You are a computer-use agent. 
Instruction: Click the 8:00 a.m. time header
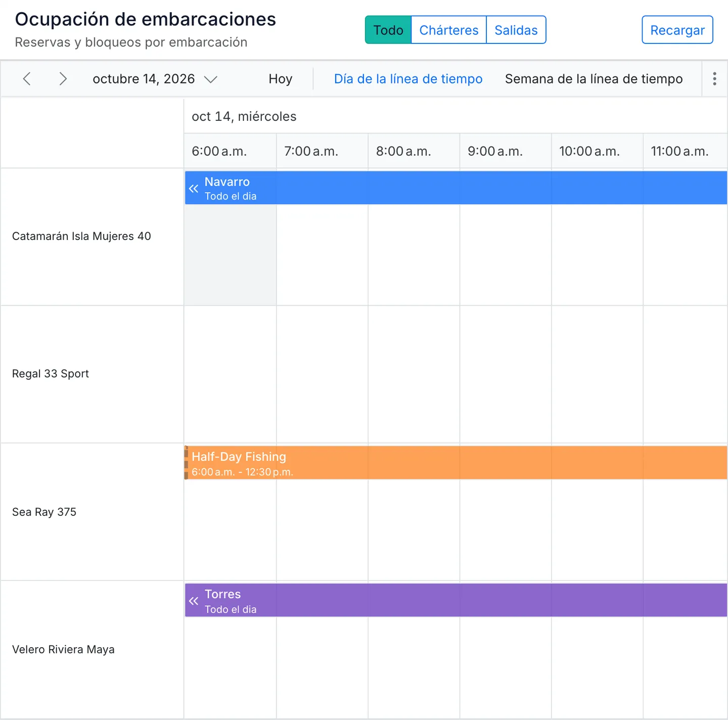[x=414, y=151]
